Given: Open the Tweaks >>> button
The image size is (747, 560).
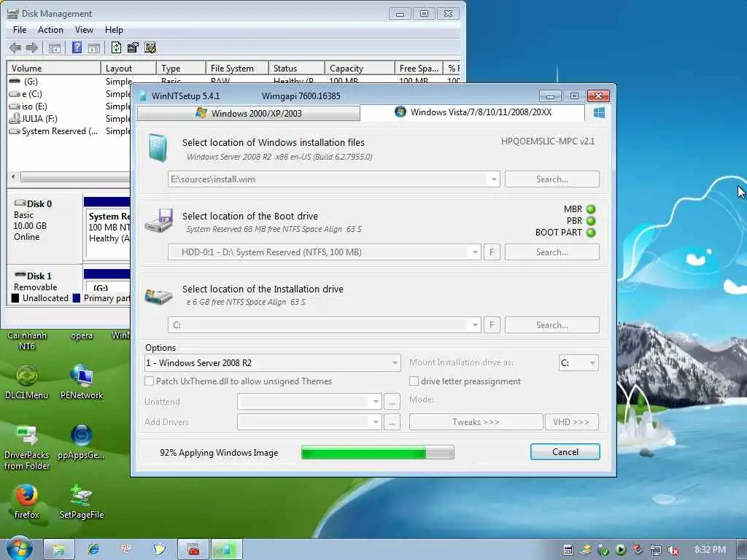Looking at the screenshot, I should (476, 422).
